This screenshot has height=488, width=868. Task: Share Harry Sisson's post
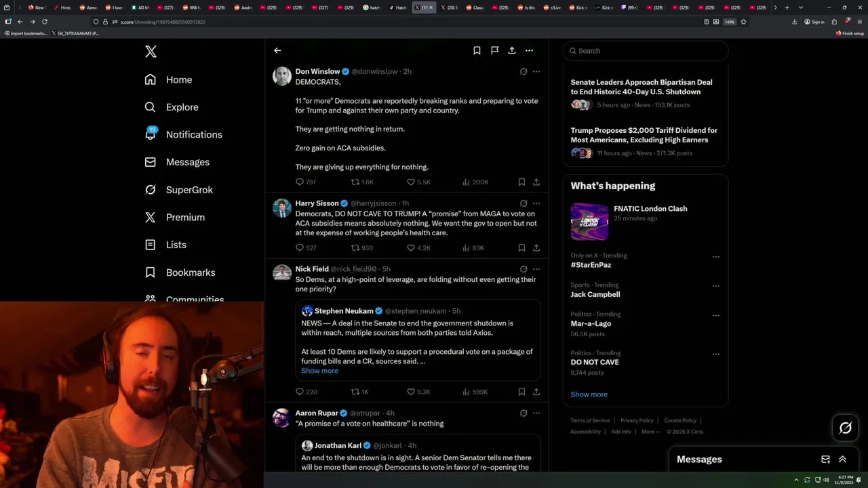tap(536, 247)
